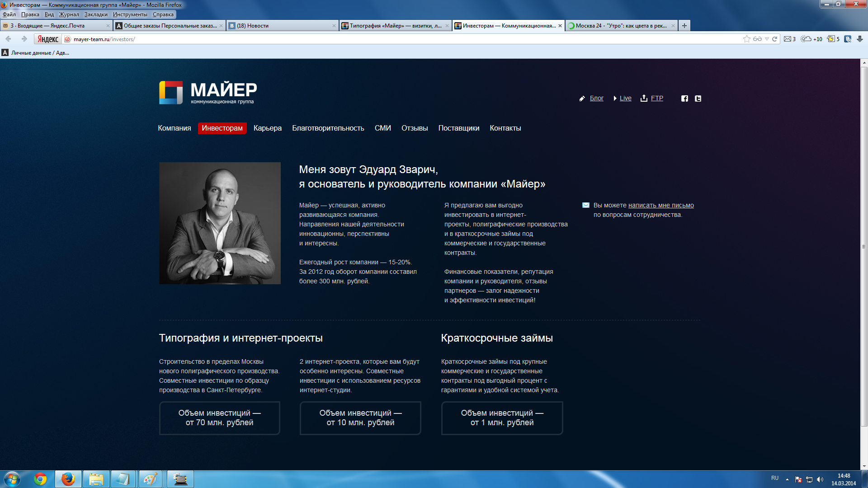Screen dimensions: 868x488
Task: Open the URL history dropdown arrow
Action: 767,39
